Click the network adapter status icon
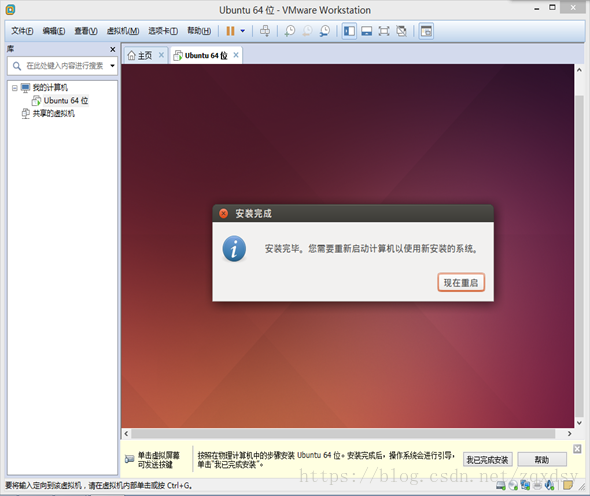Viewport: 590px width, 496px height. tap(525, 486)
